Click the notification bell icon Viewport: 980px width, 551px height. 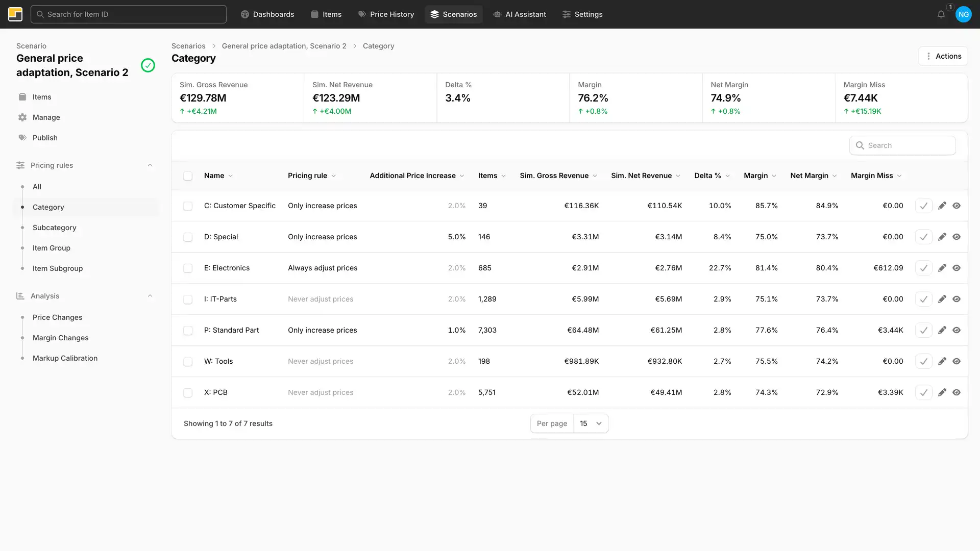(941, 14)
